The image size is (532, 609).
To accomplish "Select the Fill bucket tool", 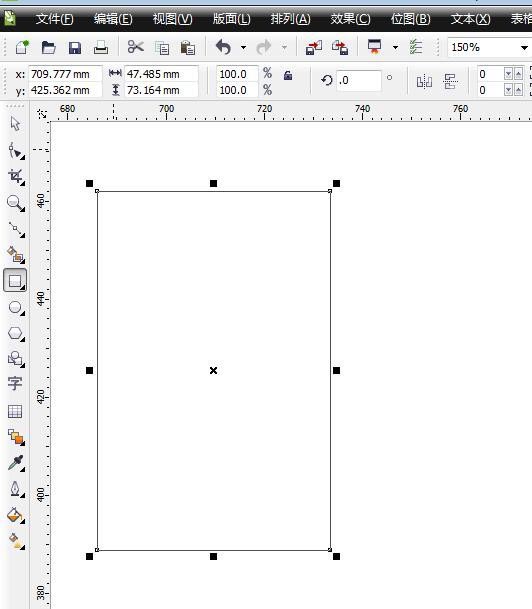I will [x=16, y=515].
